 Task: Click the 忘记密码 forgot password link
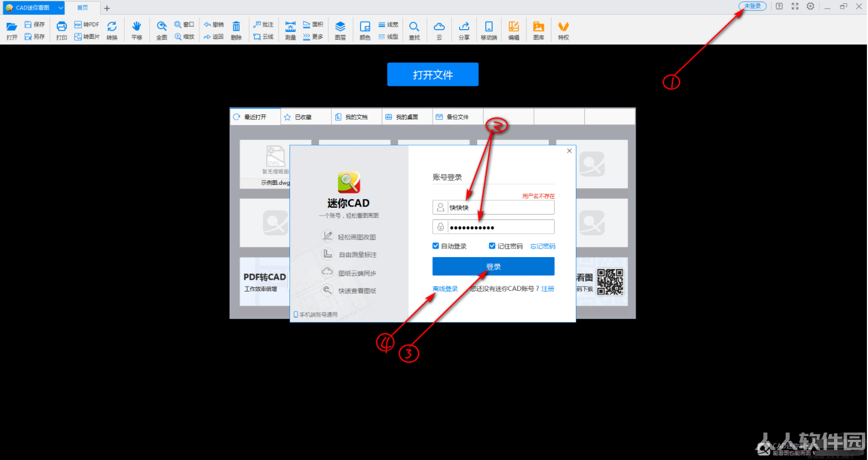click(542, 246)
